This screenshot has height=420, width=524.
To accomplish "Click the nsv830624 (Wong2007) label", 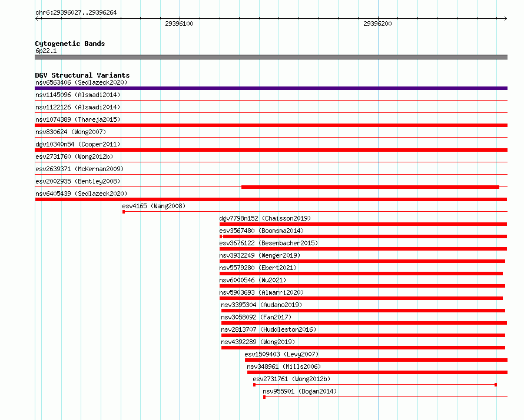I will tap(71, 132).
